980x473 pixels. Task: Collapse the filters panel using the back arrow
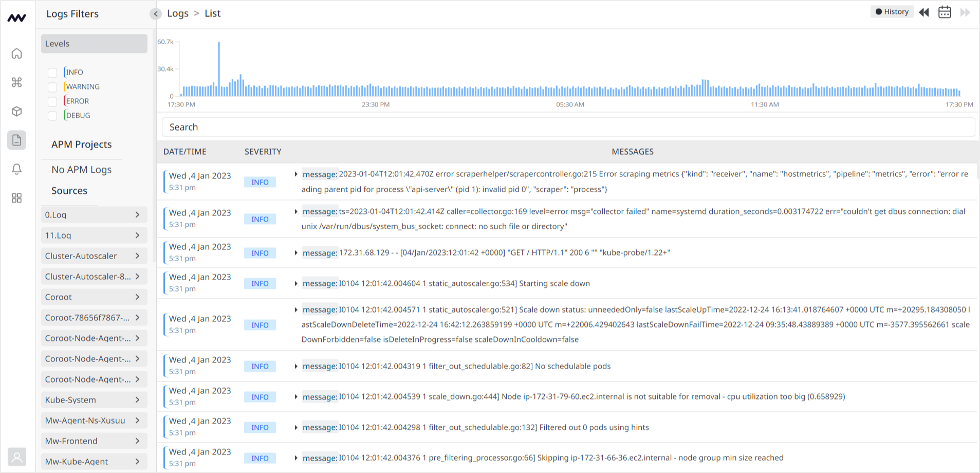coord(156,14)
